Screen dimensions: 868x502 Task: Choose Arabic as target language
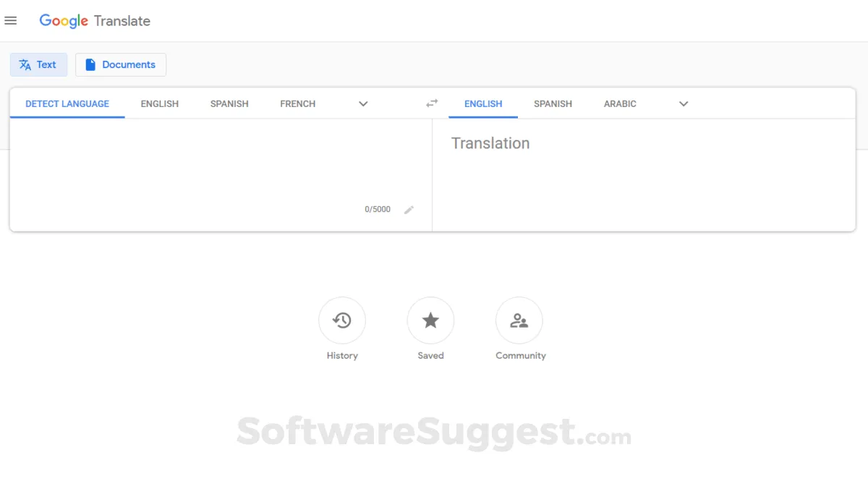coord(620,103)
